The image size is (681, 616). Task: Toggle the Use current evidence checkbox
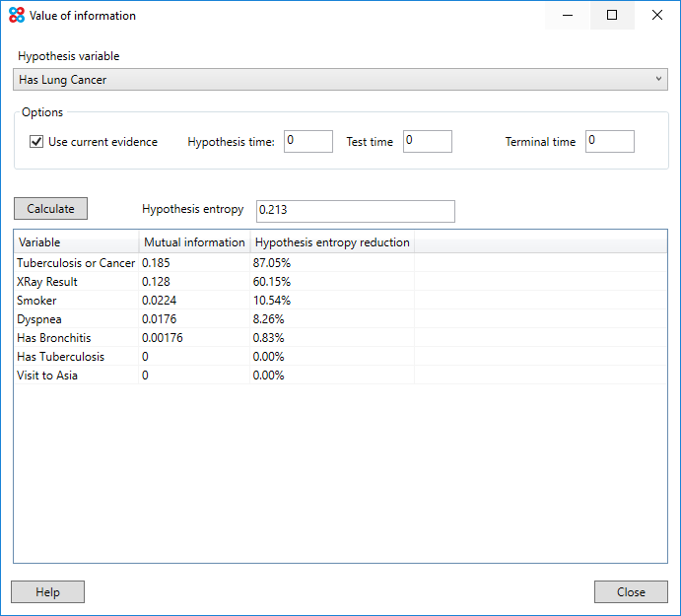coord(36,142)
